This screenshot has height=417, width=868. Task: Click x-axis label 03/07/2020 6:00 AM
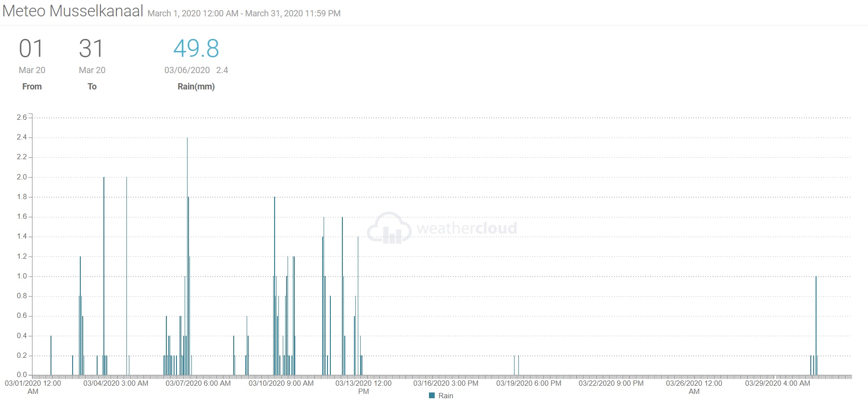click(x=198, y=383)
